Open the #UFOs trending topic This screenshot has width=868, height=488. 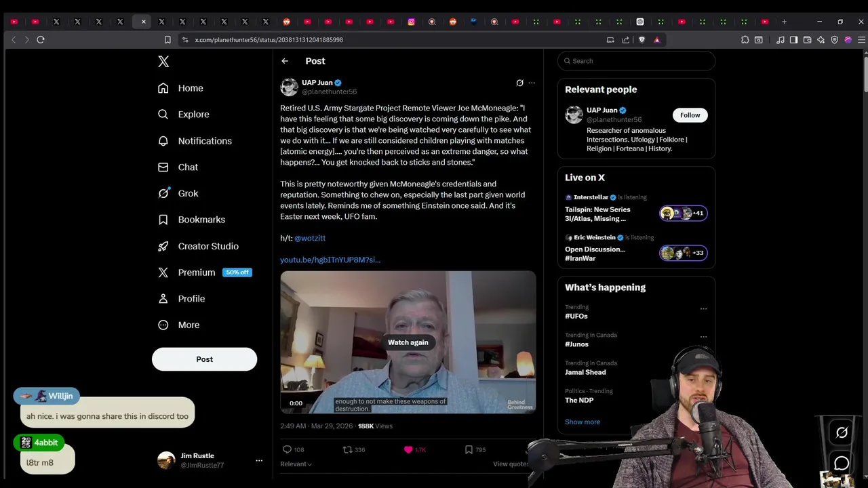[x=576, y=316]
